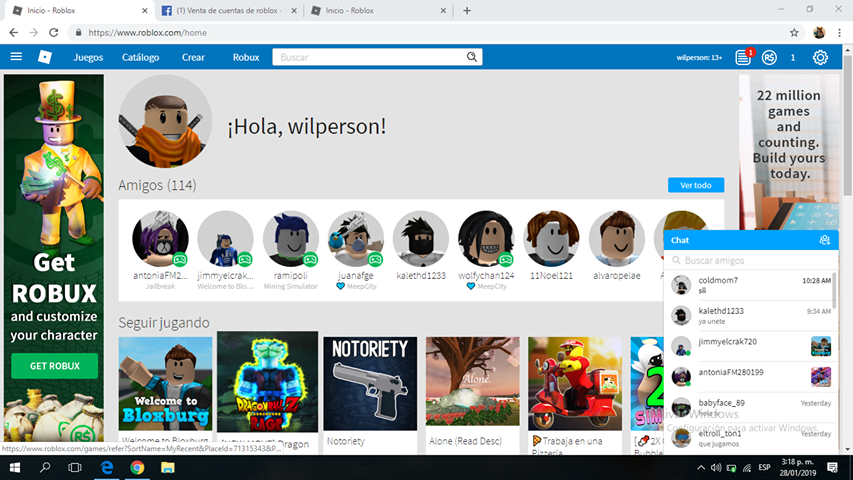Image resolution: width=853 pixels, height=480 pixels.
Task: Open babyface_89 chat conversation
Action: tap(750, 408)
